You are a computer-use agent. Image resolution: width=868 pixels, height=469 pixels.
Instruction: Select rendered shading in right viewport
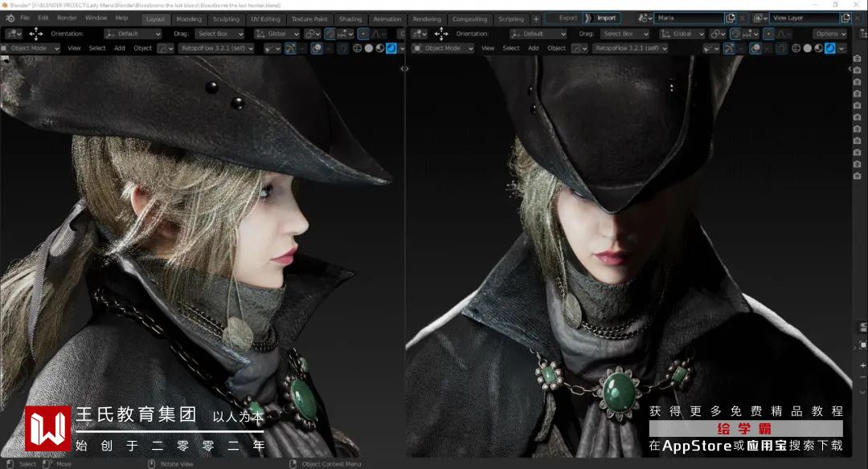click(829, 49)
